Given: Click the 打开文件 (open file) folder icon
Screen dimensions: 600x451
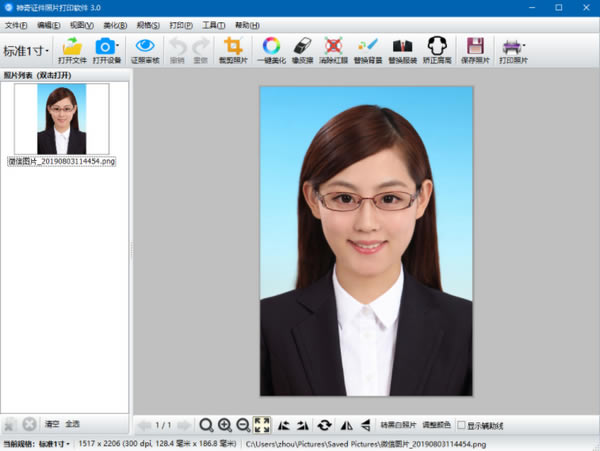Looking at the screenshot, I should 72,46.
